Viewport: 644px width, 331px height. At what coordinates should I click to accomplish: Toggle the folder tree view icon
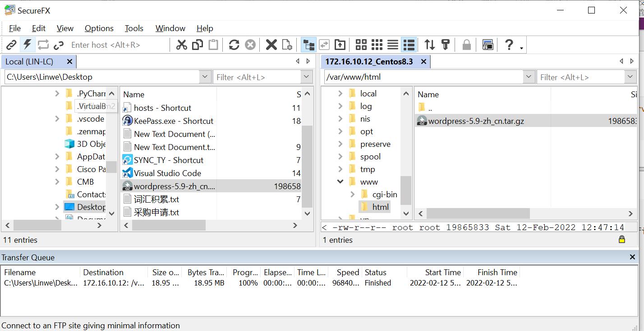tap(308, 45)
